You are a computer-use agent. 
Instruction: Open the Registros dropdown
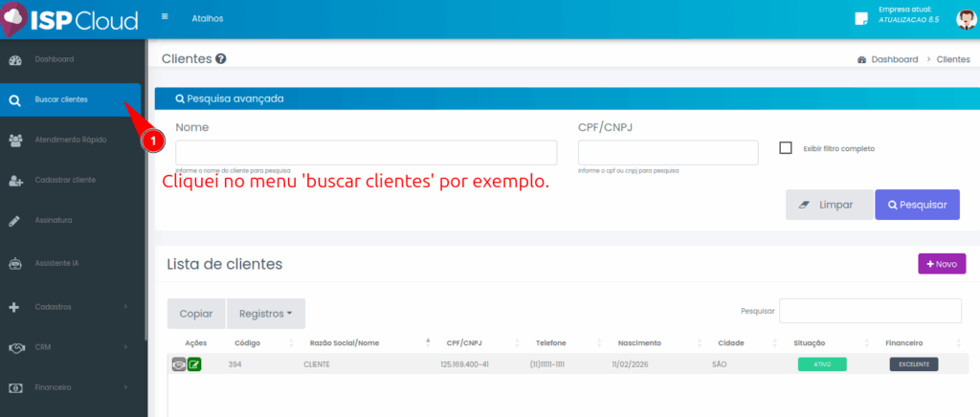tap(265, 314)
